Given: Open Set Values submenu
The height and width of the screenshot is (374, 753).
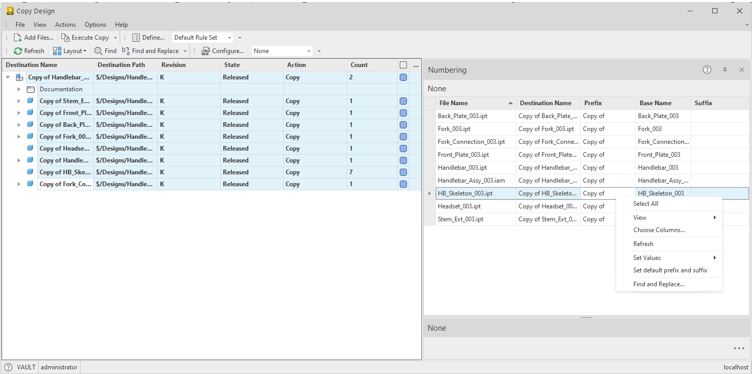Looking at the screenshot, I should tap(669, 258).
